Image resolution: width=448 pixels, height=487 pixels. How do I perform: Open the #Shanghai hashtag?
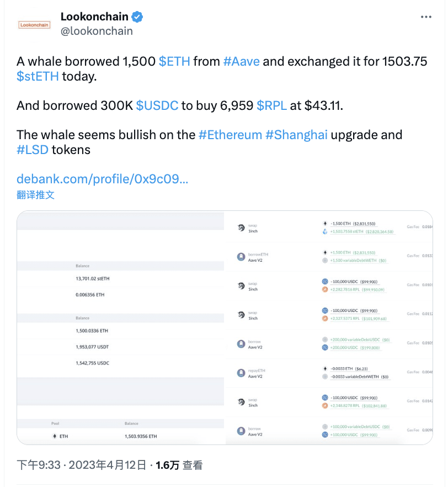[x=297, y=135]
